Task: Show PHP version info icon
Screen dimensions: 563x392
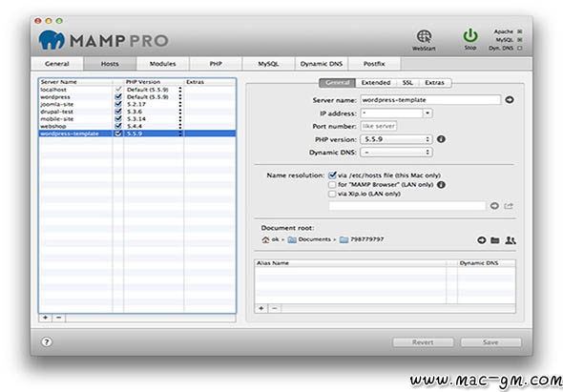Action: tap(441, 139)
